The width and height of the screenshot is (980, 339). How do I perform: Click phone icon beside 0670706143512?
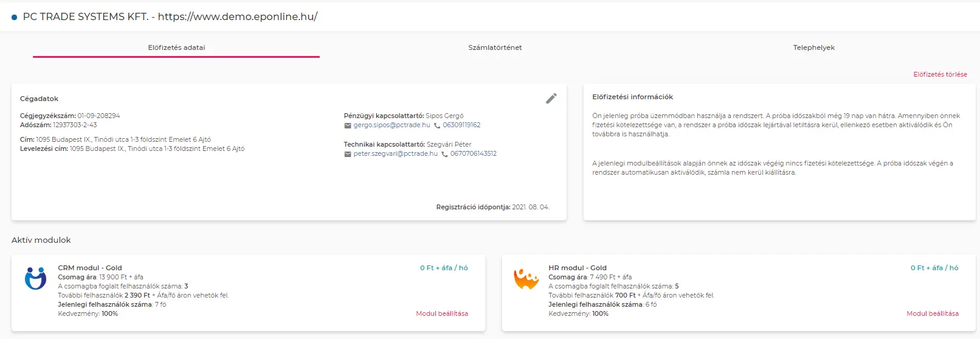tap(444, 154)
